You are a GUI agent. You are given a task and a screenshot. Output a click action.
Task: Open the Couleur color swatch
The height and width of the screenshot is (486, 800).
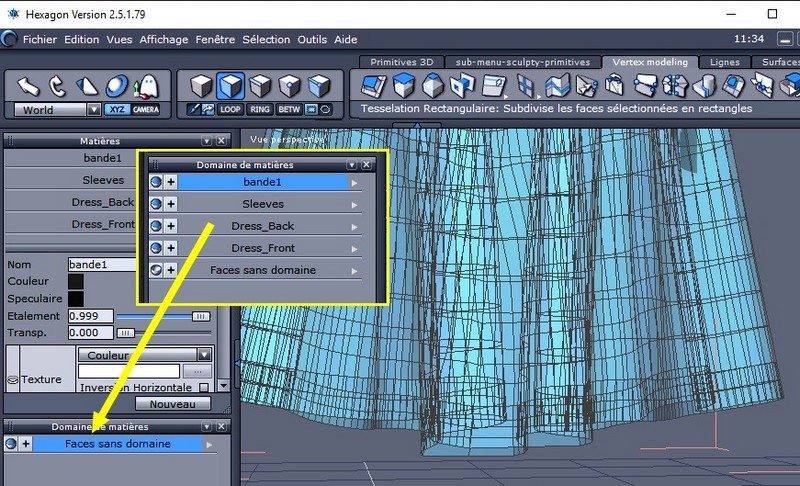[x=76, y=282]
